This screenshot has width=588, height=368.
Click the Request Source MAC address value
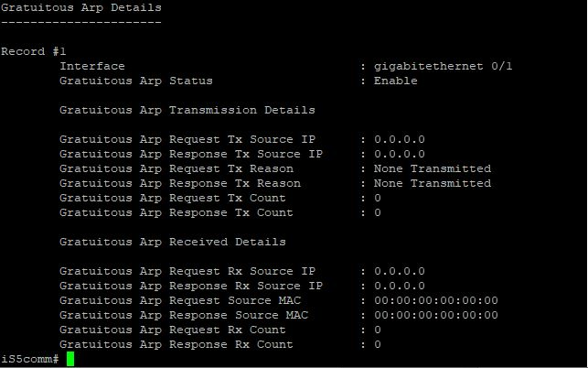tap(436, 300)
